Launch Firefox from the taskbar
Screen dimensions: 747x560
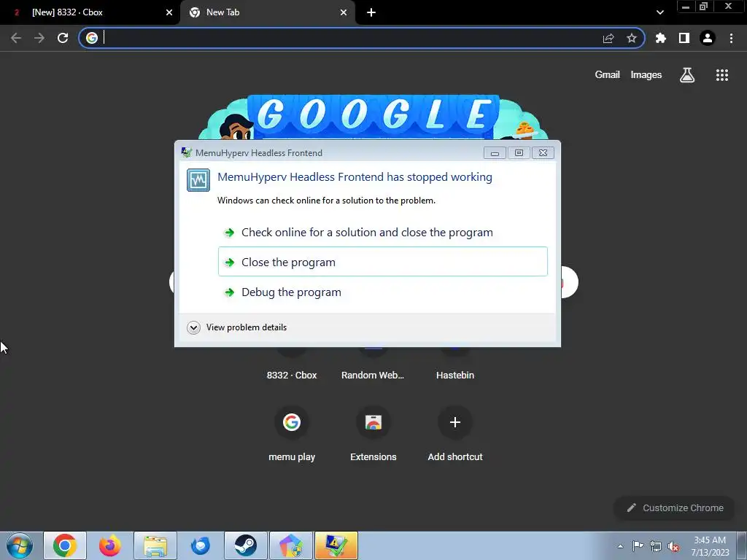click(110, 545)
